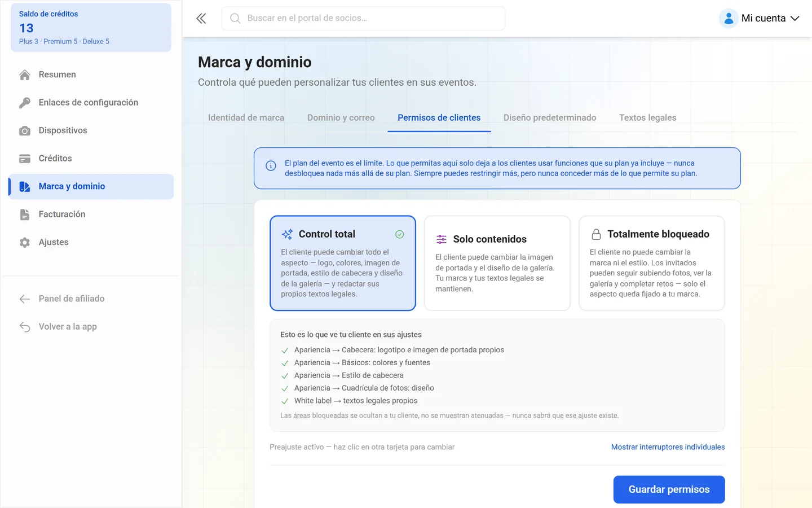Select the Totalmente bloqueado preset card
Screen dimensions: 812x508
point(652,263)
